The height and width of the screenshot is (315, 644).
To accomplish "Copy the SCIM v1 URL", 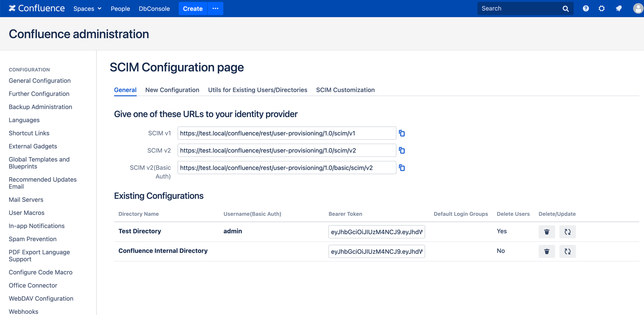I will 402,133.
